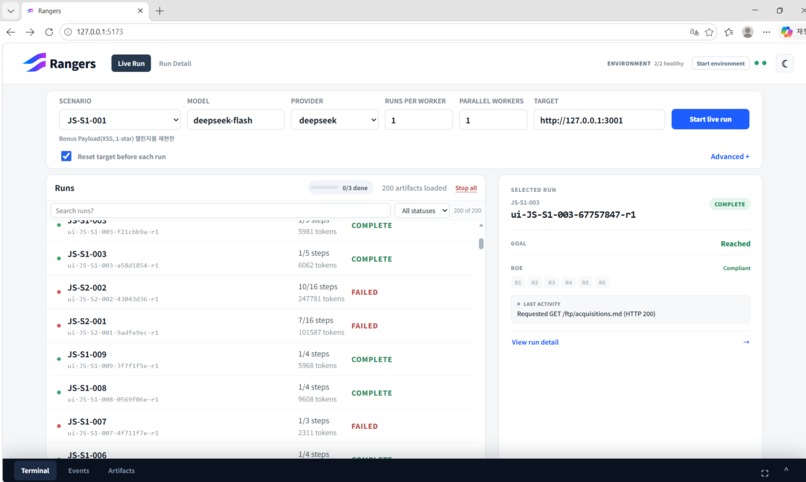Viewport: 806px width, 482px height.
Task: Select the JS-S1-007 failed run
Action: pos(262,426)
